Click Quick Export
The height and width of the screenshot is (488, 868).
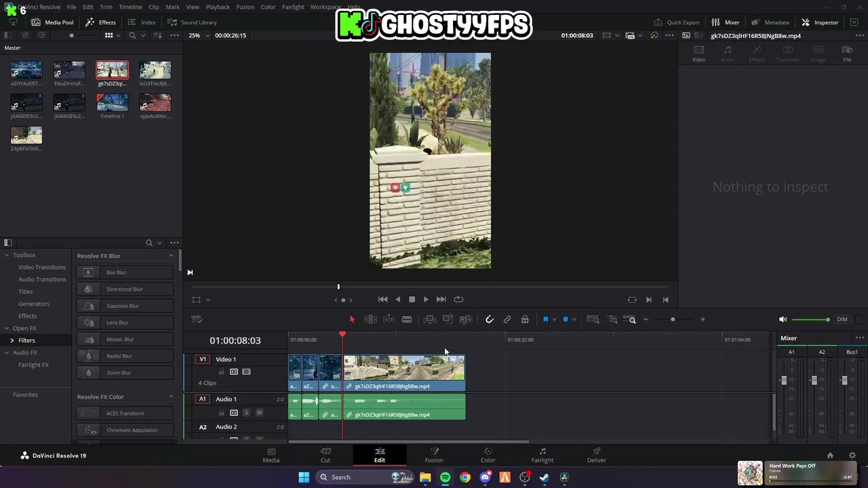coord(676,22)
